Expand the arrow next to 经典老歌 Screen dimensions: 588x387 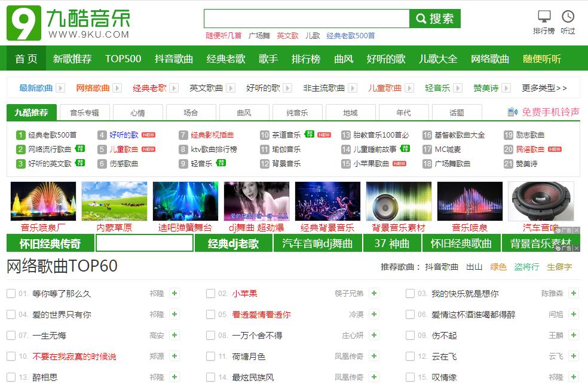174,88
